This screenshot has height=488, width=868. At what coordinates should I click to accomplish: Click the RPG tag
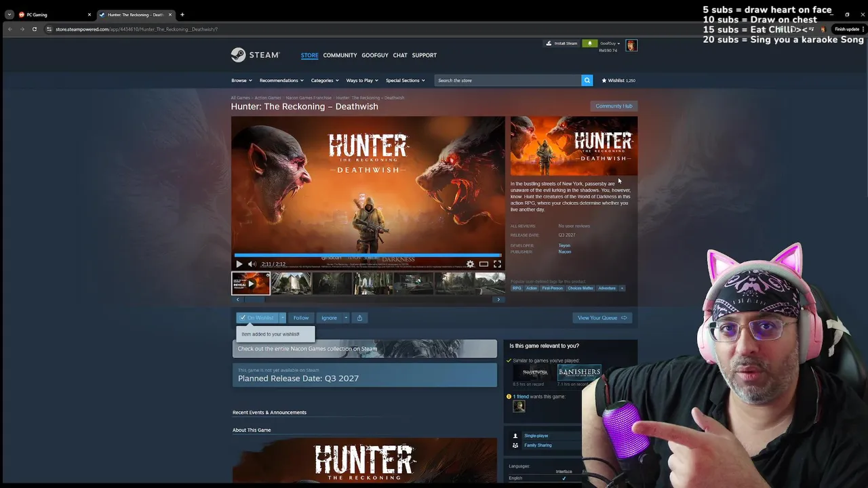pos(517,288)
